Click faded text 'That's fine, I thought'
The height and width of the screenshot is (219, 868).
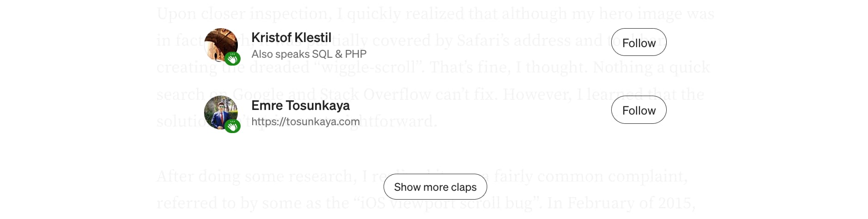tap(508, 67)
